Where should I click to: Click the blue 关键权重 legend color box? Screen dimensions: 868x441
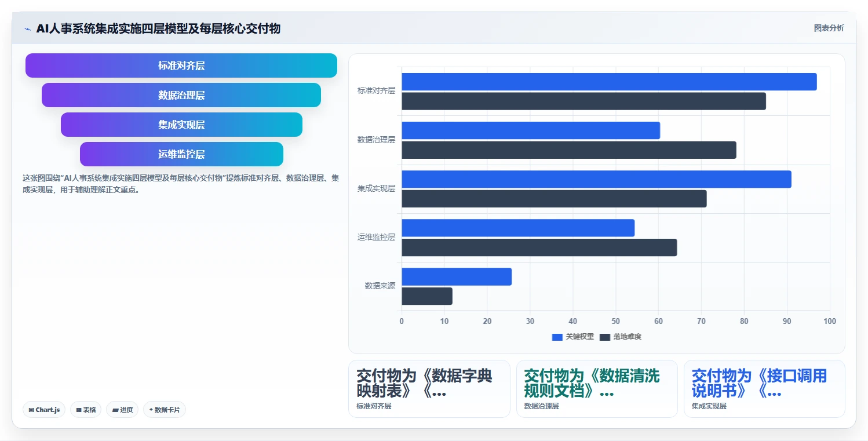557,337
